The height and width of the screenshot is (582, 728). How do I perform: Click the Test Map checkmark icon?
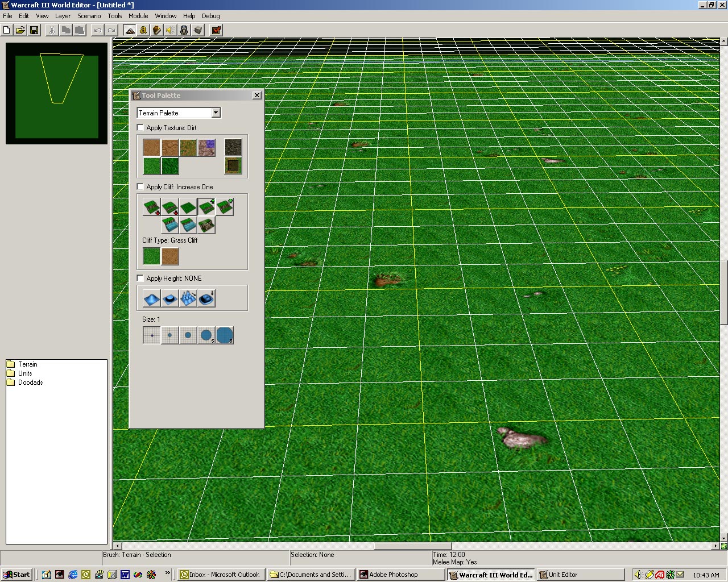point(216,30)
